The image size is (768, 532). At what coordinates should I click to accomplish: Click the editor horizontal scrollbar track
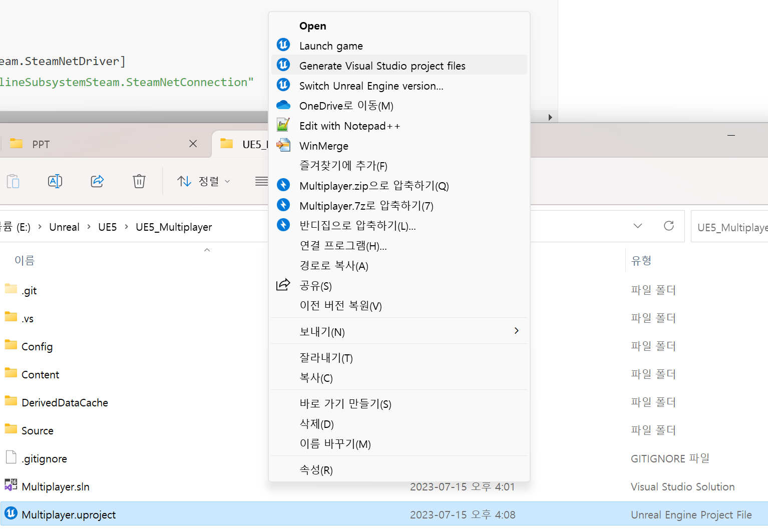point(134,117)
